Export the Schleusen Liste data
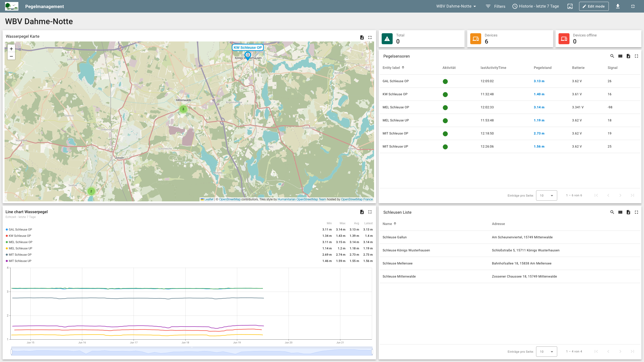The image size is (644, 362). pyautogui.click(x=628, y=212)
